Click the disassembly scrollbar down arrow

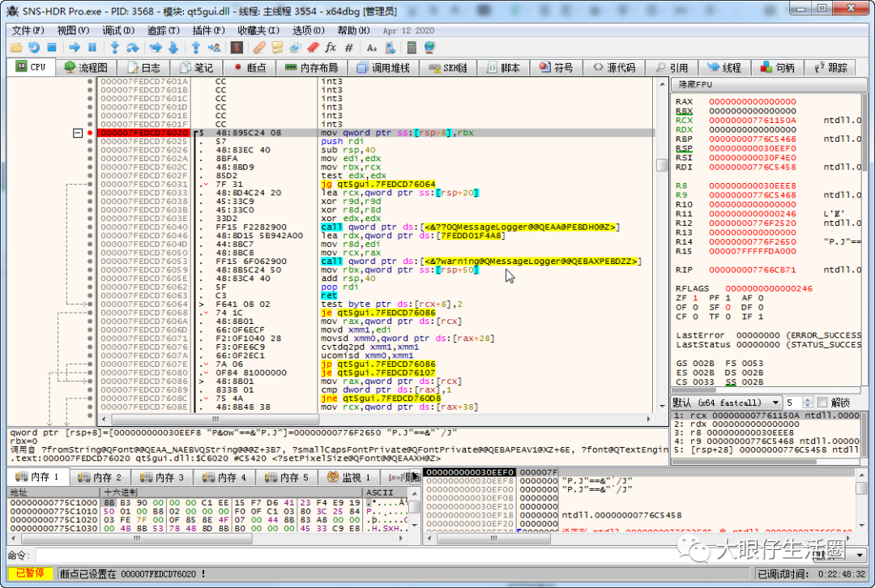coord(662,406)
